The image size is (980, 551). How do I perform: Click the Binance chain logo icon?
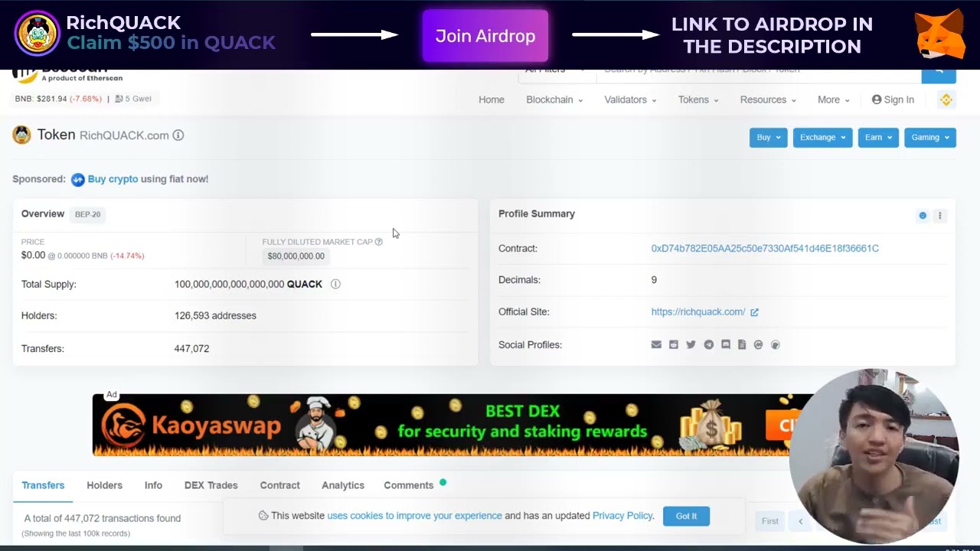coord(946,99)
